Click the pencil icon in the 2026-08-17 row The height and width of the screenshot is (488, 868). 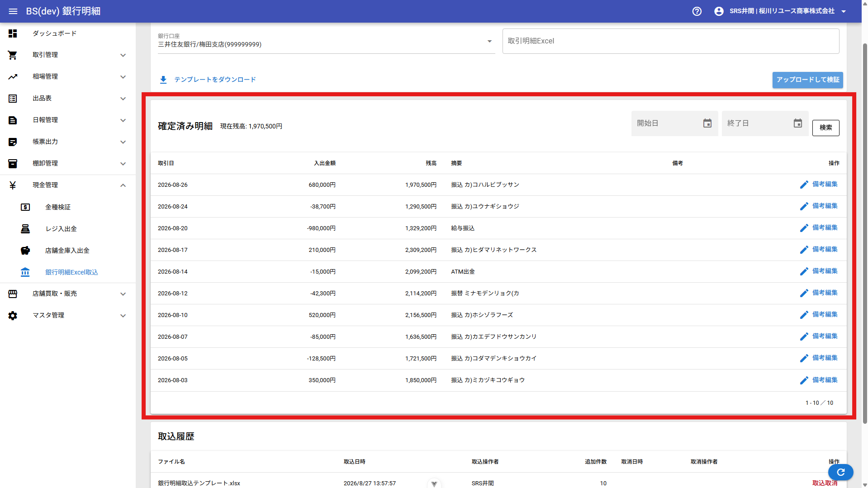pos(804,250)
